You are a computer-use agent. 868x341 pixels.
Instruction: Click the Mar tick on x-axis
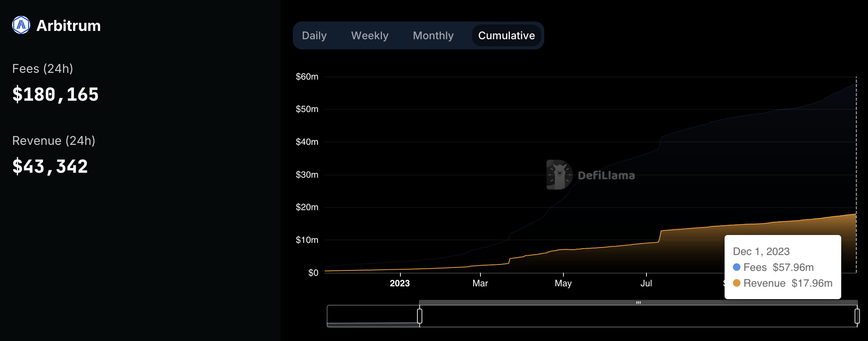click(x=480, y=283)
